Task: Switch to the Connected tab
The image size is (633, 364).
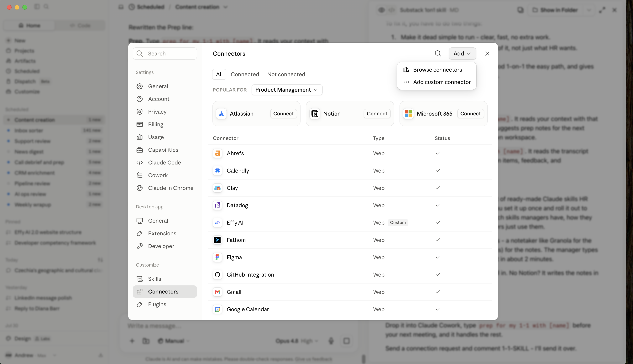Action: (x=245, y=75)
